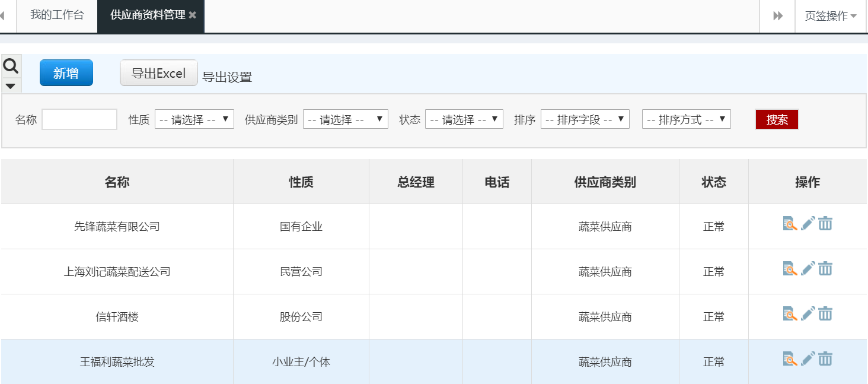This screenshot has height=384, width=868.
Task: Click the 国有企业 cell
Action: [301, 227]
